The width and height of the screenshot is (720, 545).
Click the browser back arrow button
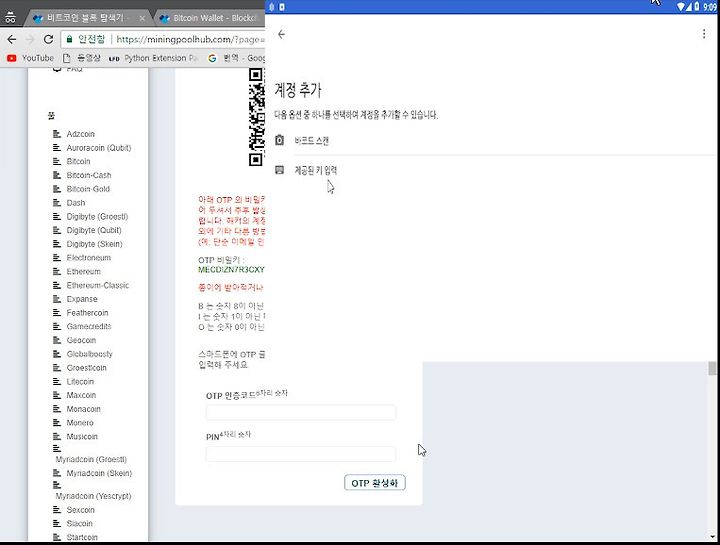(x=11, y=39)
